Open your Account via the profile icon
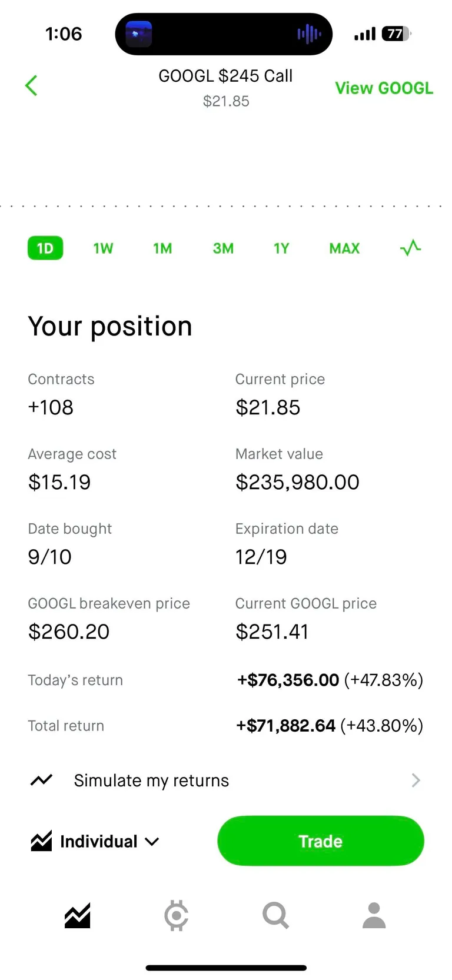The image size is (452, 980). click(x=374, y=915)
